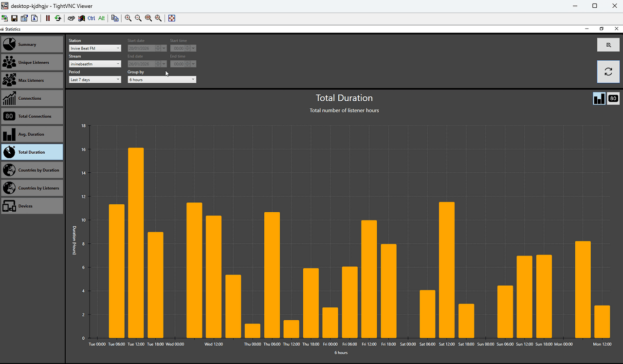The width and height of the screenshot is (623, 364).
Task: Select the Stream combo box
Action: click(x=95, y=64)
